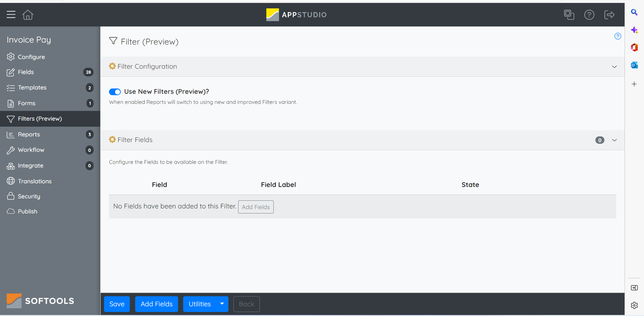The height and width of the screenshot is (316, 644).
Task: Open Integrate in the sidebar
Action: pyautogui.click(x=50, y=166)
